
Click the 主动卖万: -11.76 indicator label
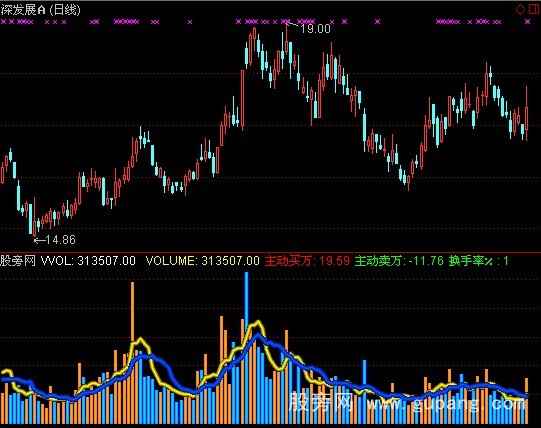399,261
